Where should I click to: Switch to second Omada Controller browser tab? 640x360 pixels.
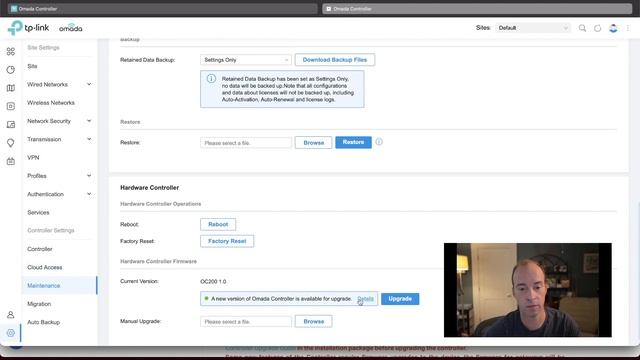(x=477, y=9)
